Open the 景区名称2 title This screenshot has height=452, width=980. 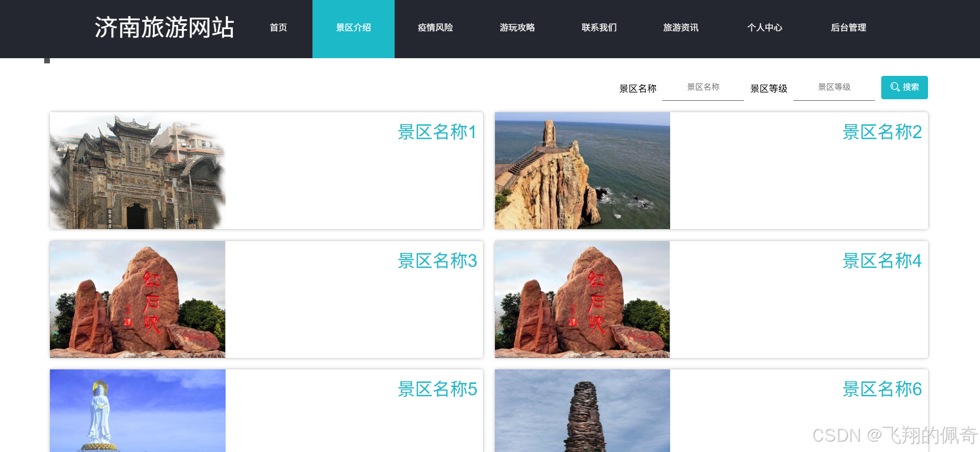(882, 132)
